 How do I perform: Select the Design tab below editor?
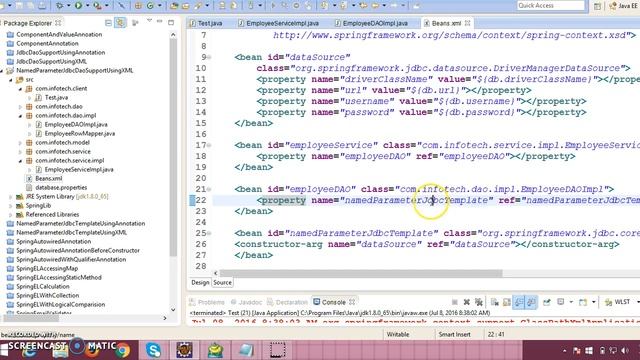point(200,282)
